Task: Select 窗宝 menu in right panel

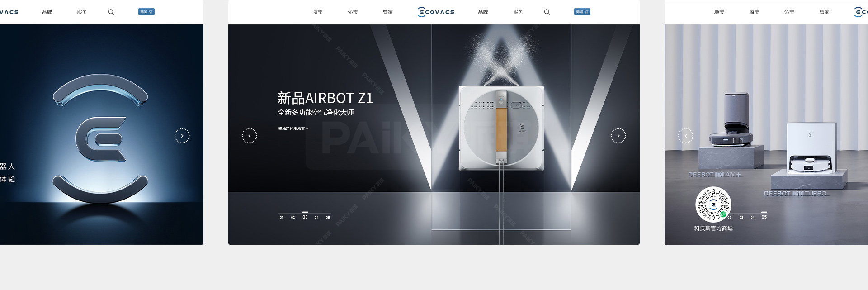Action: (754, 12)
